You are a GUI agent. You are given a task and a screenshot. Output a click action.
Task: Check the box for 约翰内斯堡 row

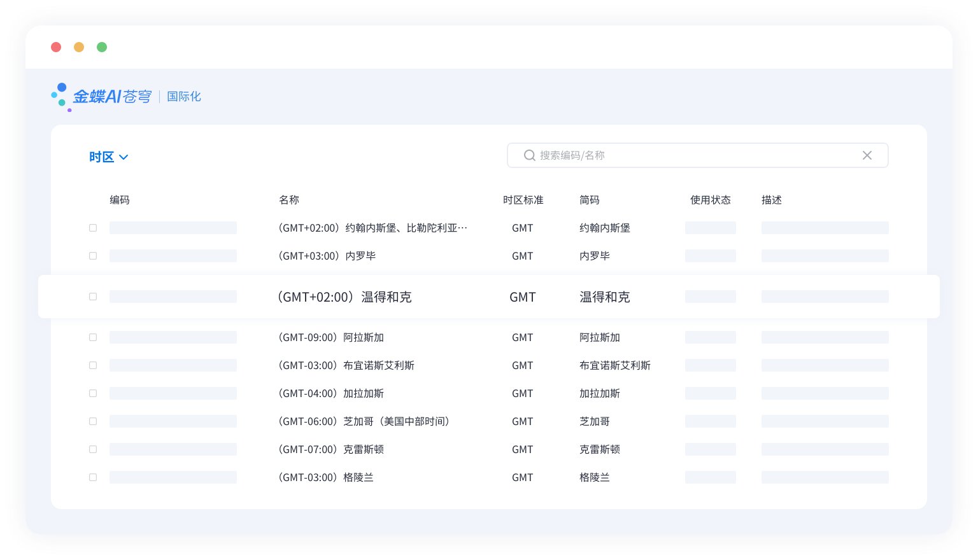[x=93, y=228]
